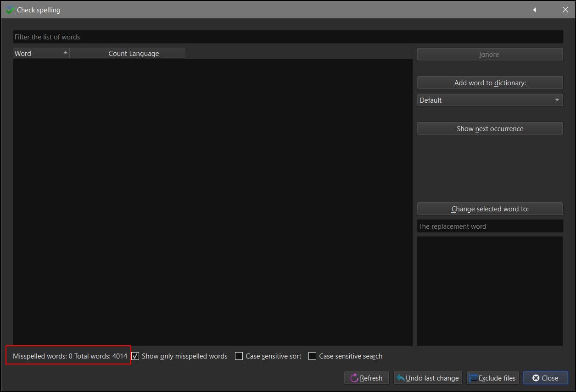Click Change selected word to button

tap(490, 209)
